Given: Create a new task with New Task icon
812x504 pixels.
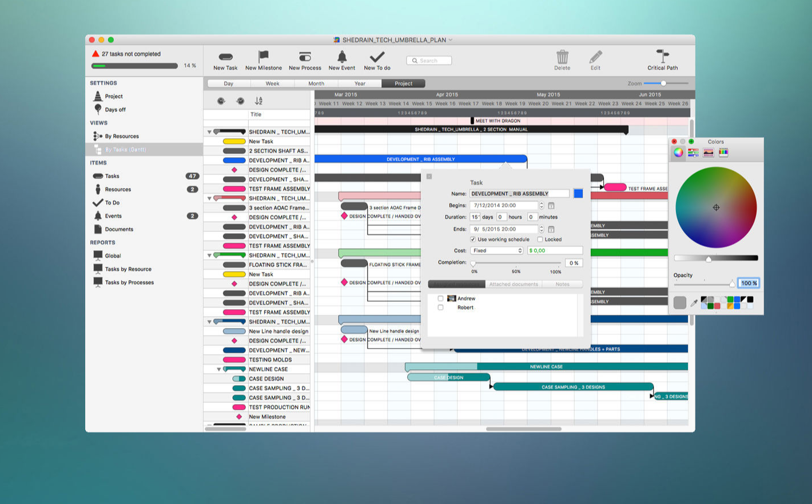Looking at the screenshot, I should coord(225,57).
